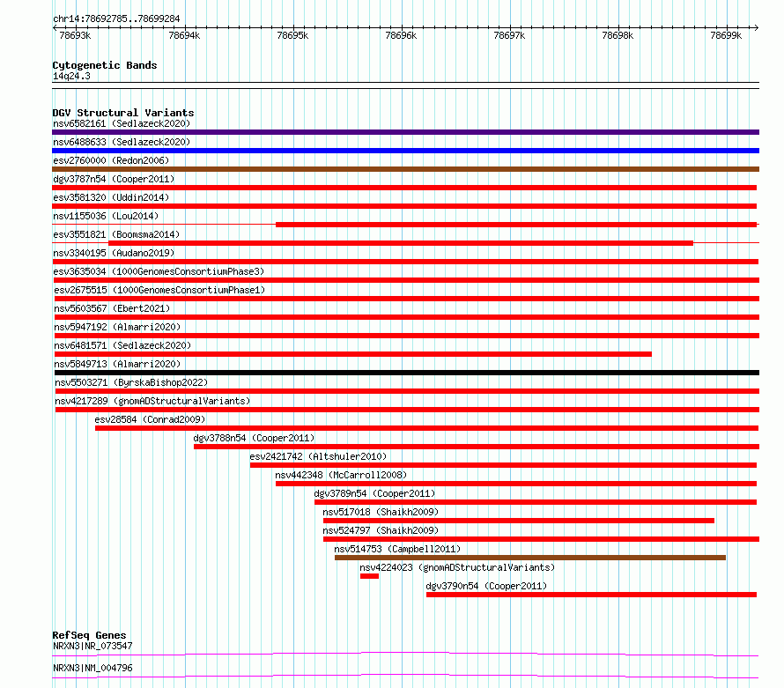Click the magenta NRXN3|NM_004796 transcript line
The height and width of the screenshot is (688, 784).
tap(405, 676)
